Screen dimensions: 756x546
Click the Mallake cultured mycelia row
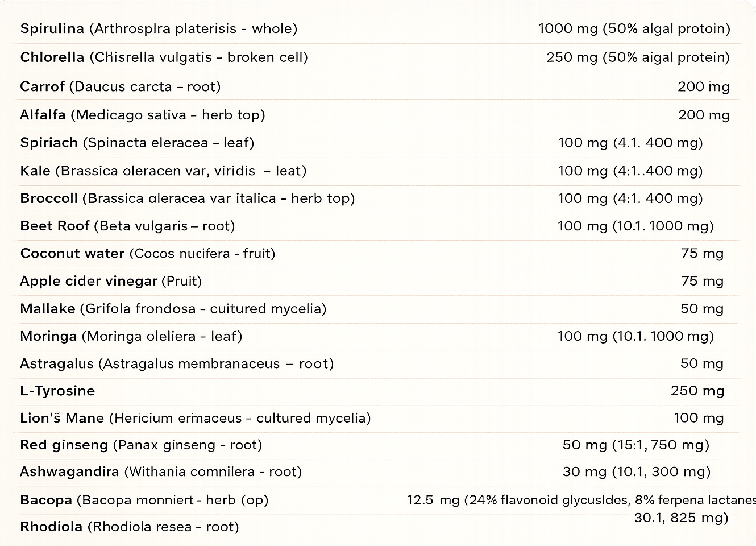pos(379,309)
